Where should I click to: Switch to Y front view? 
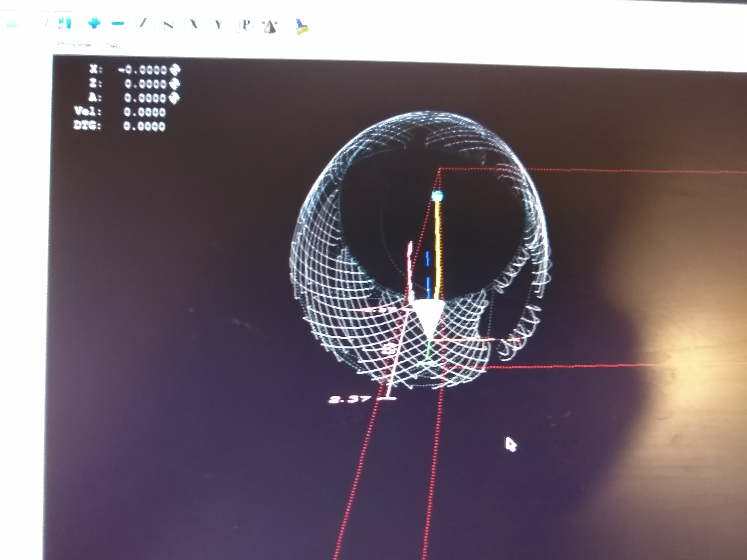[x=218, y=25]
